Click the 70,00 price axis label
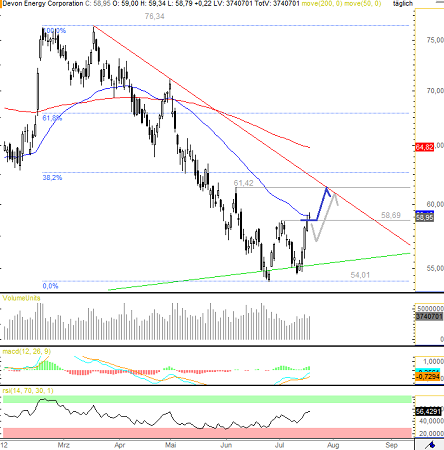This screenshot has height=450, width=444. [x=435, y=91]
